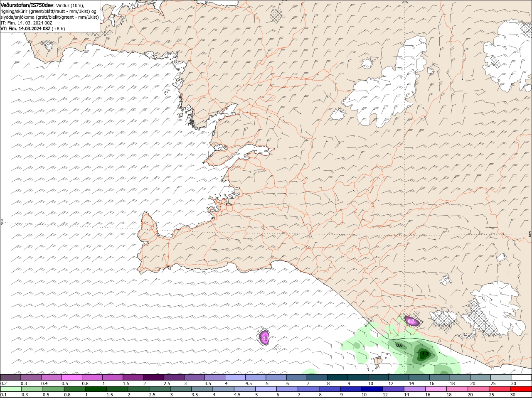Click the 'rigning/skúrir' legend description line

49,11
